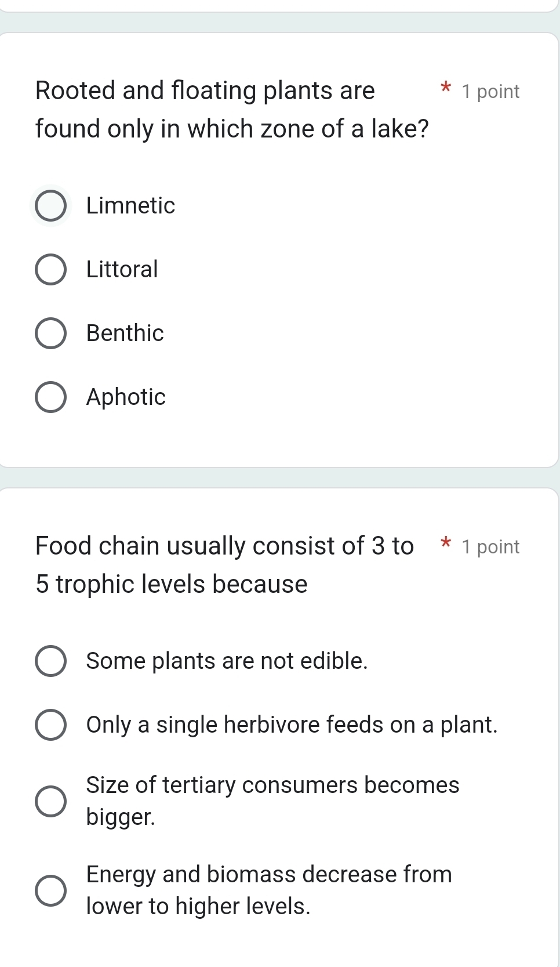Select radio circle for 'Energy and biomass decrease' option
The height and width of the screenshot is (967, 560).
50,890
